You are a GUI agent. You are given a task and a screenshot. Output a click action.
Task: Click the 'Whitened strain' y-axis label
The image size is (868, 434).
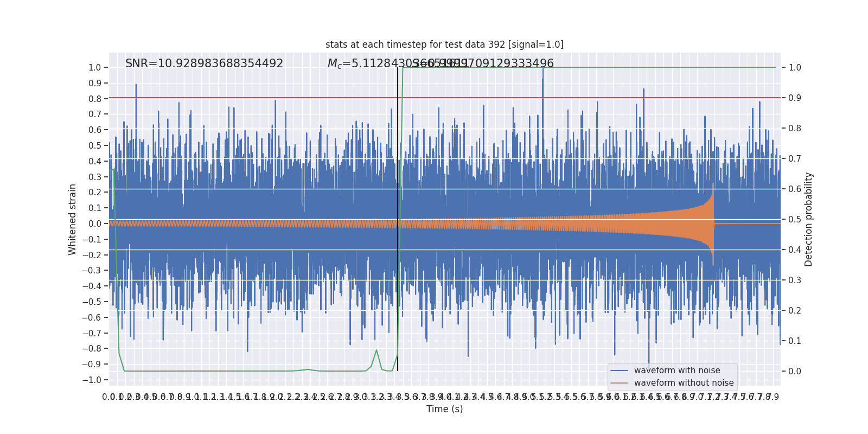click(73, 219)
